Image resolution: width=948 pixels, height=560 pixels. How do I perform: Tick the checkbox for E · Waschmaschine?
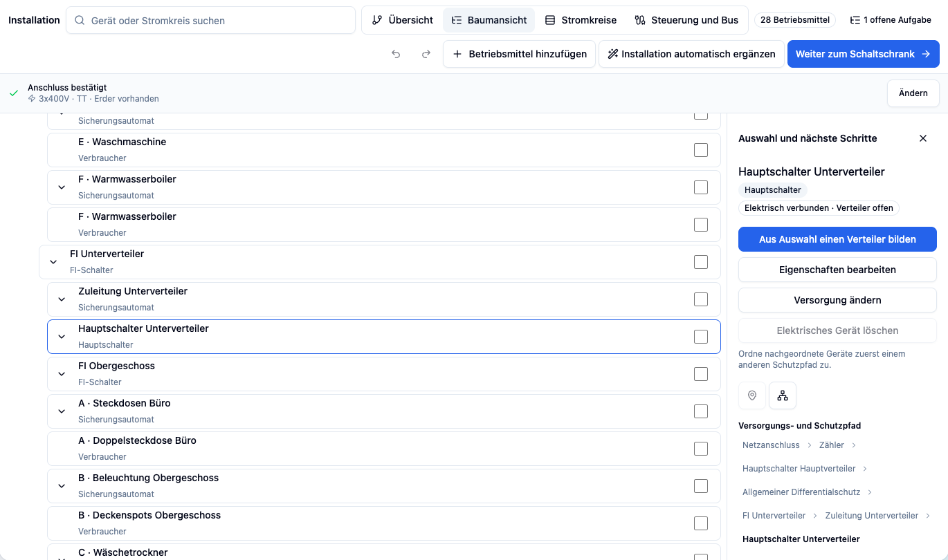click(701, 150)
